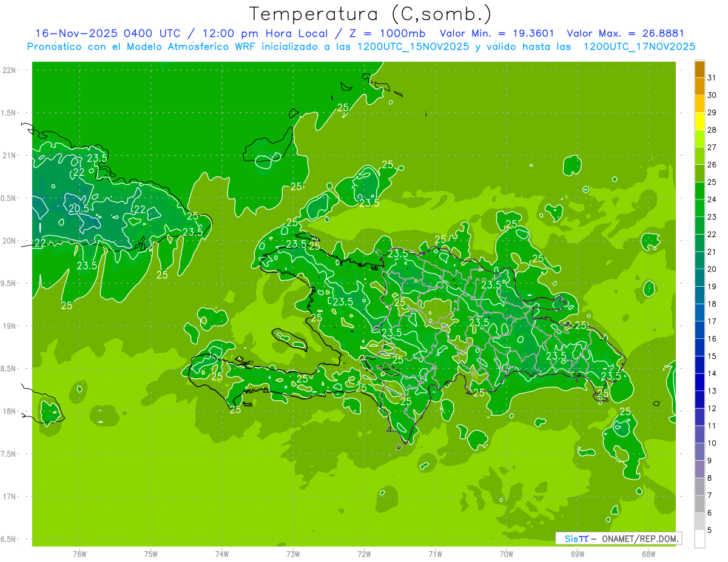728x562 pixels.
Task: Pick the gray swatch between 6 and 7
Action: click(699, 504)
